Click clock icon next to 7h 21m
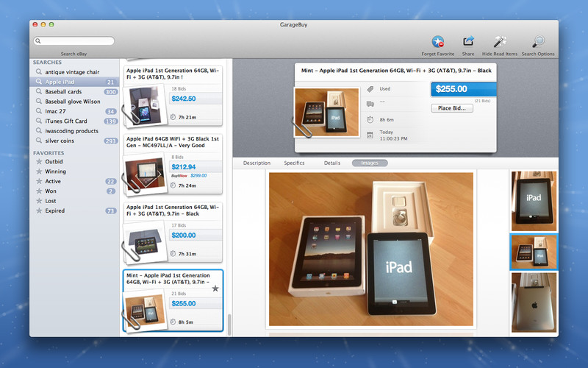 (173, 117)
